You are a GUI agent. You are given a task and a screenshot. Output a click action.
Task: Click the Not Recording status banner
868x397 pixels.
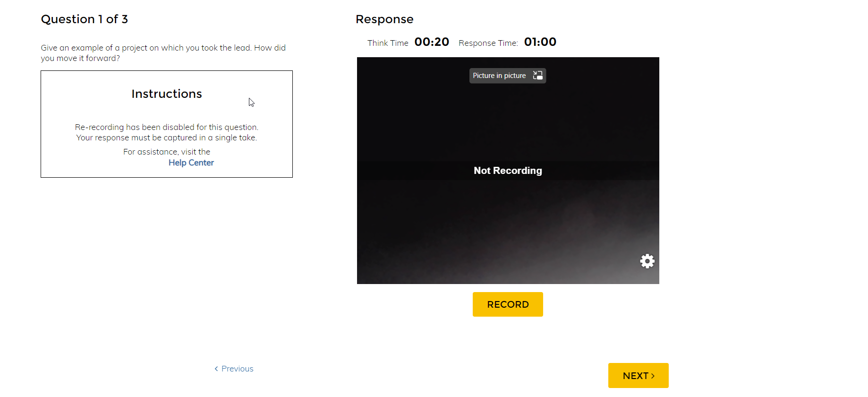pos(508,171)
